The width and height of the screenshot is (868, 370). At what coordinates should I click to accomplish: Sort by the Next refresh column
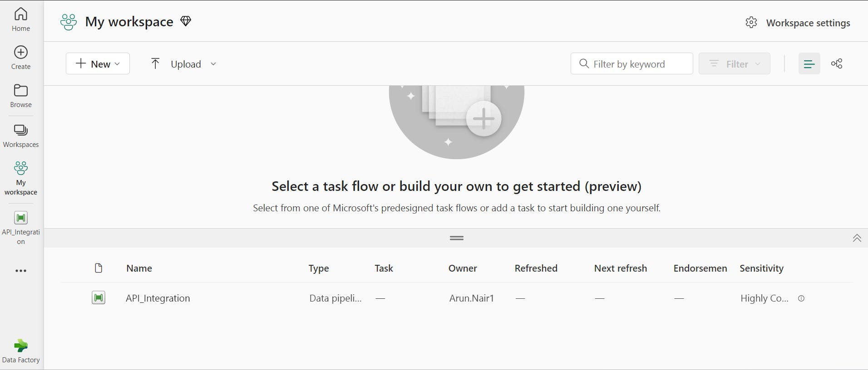(620, 268)
